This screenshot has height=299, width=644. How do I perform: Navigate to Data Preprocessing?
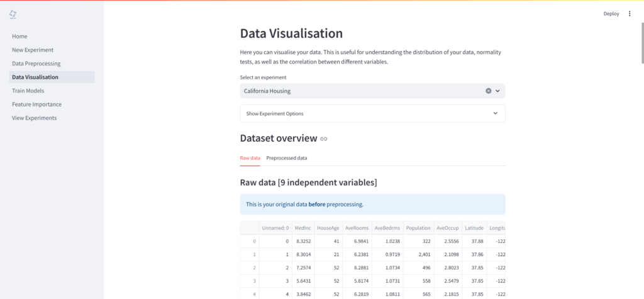tap(36, 64)
